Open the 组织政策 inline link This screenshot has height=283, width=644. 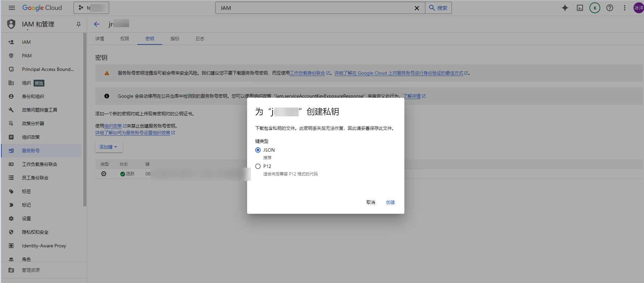pos(115,126)
